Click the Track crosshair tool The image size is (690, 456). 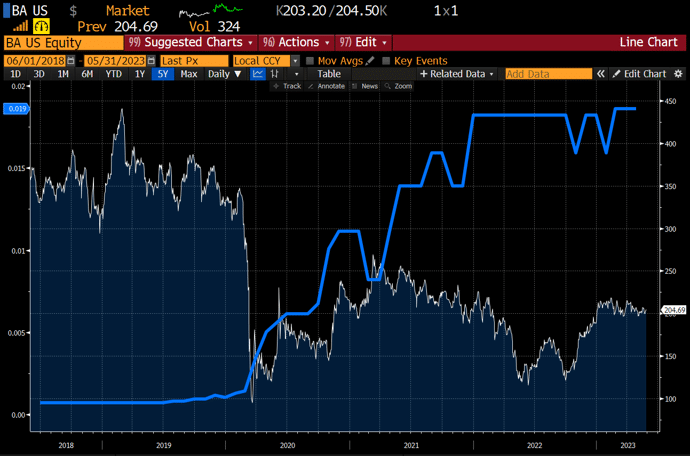[x=287, y=86]
